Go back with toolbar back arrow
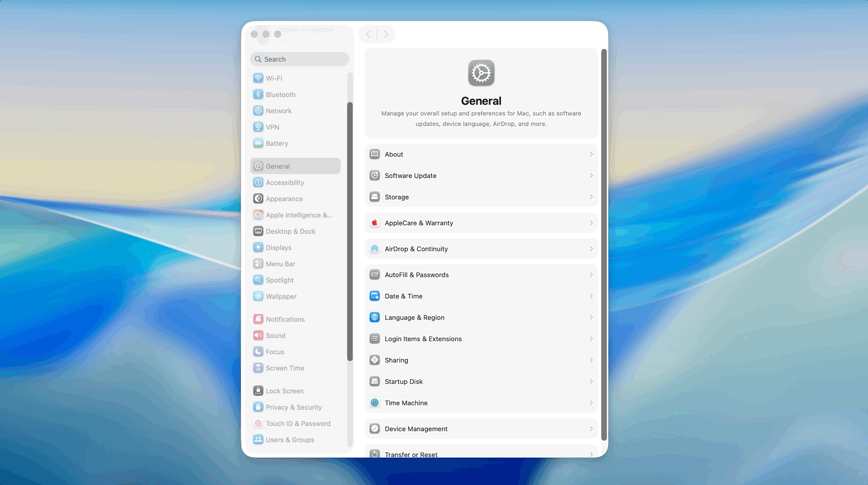Screen dimensions: 868x485 pyautogui.click(x=368, y=34)
